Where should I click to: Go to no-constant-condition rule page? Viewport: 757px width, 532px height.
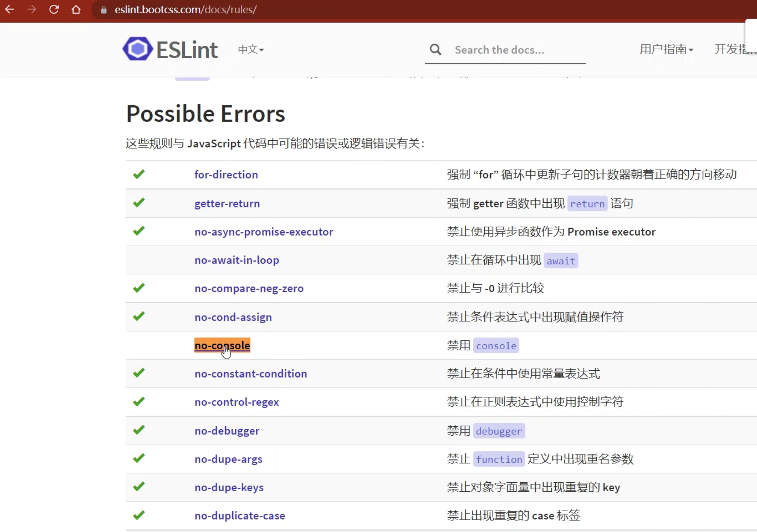point(250,374)
